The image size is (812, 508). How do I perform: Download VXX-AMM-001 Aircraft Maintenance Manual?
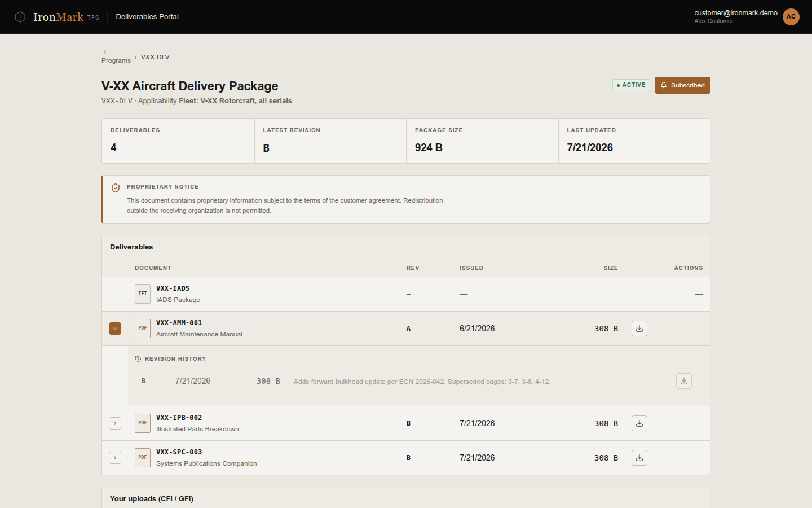(x=639, y=329)
